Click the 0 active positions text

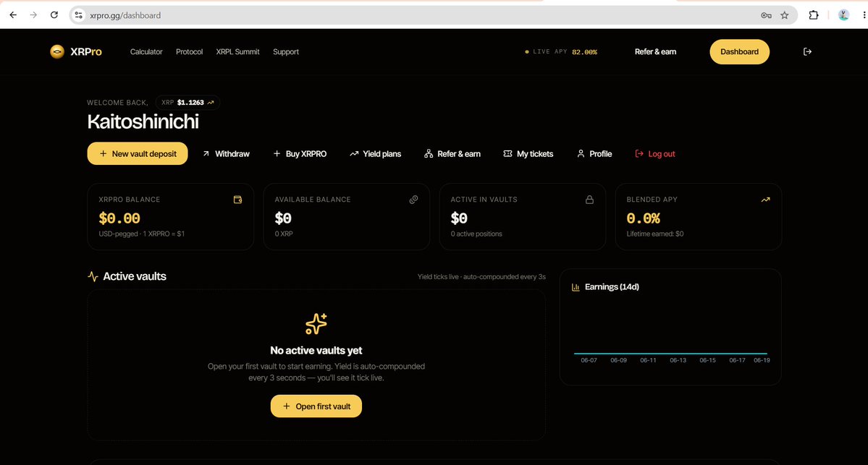click(x=476, y=234)
